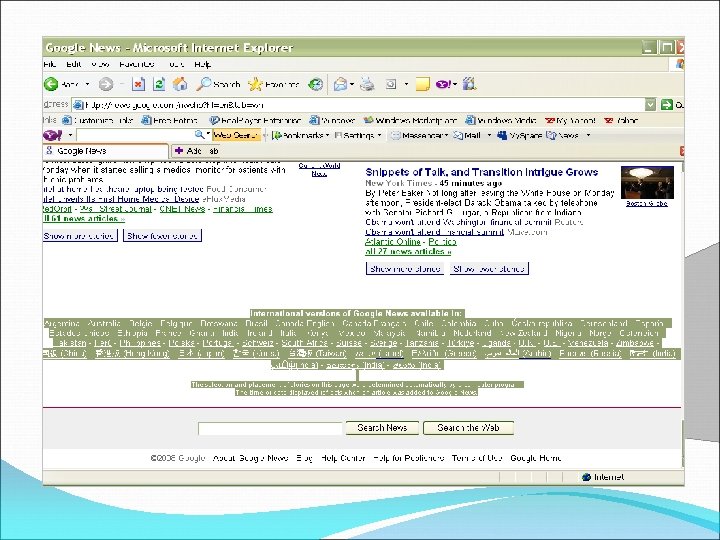The width and height of the screenshot is (720, 540).
Task: Open the Yahoo Messenger toolbar button
Action: click(418, 135)
